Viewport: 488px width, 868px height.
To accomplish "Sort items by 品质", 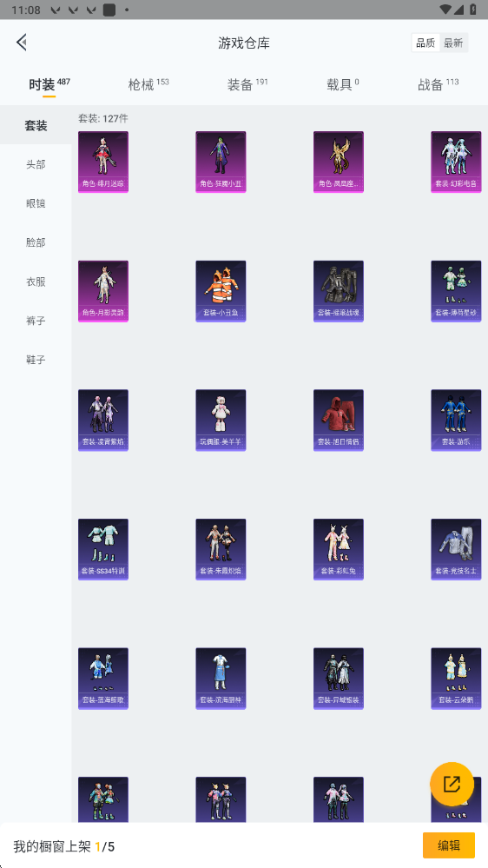I will pyautogui.click(x=425, y=43).
